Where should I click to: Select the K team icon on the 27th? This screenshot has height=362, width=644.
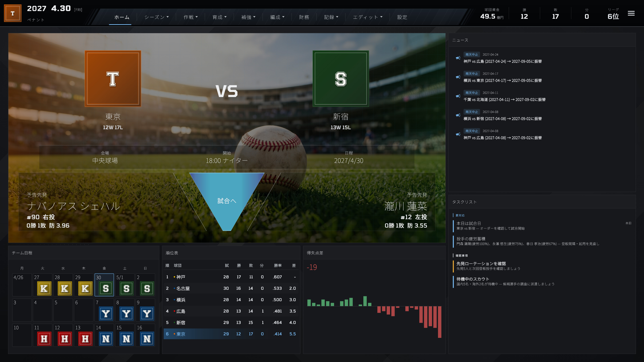coord(44,289)
